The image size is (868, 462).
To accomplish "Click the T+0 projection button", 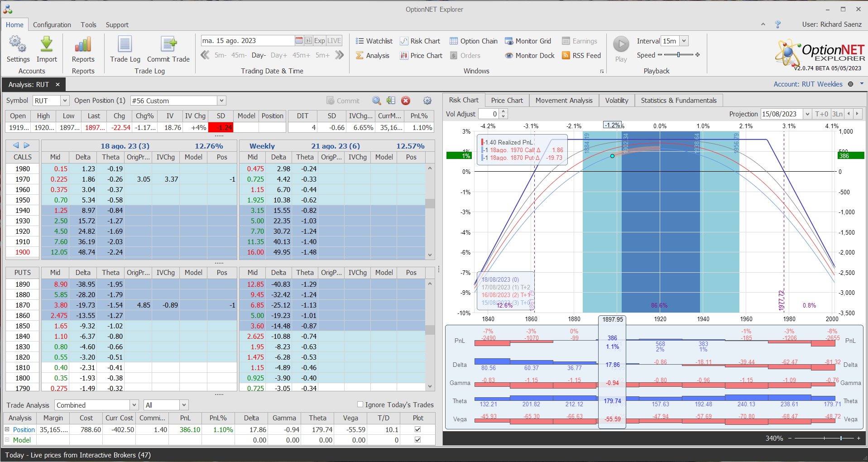I will point(821,114).
